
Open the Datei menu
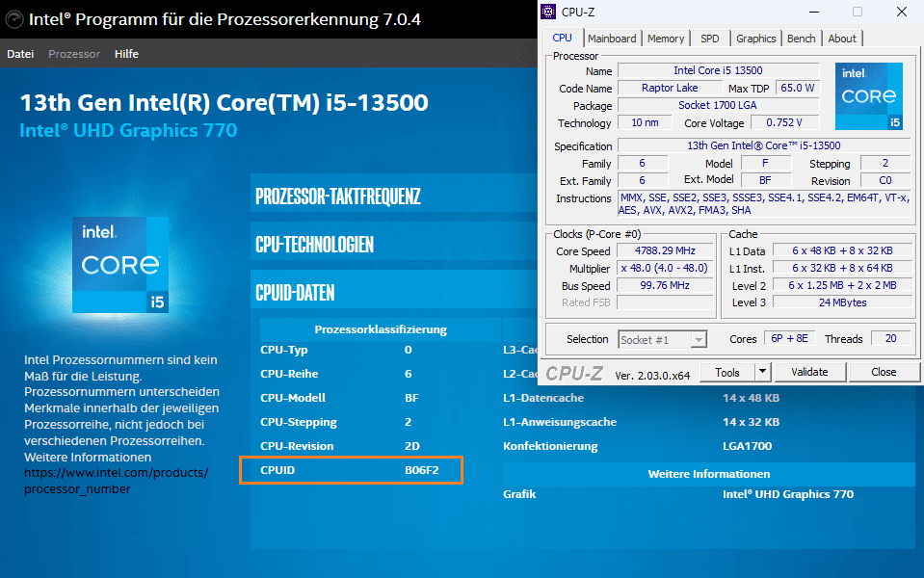pos(20,54)
